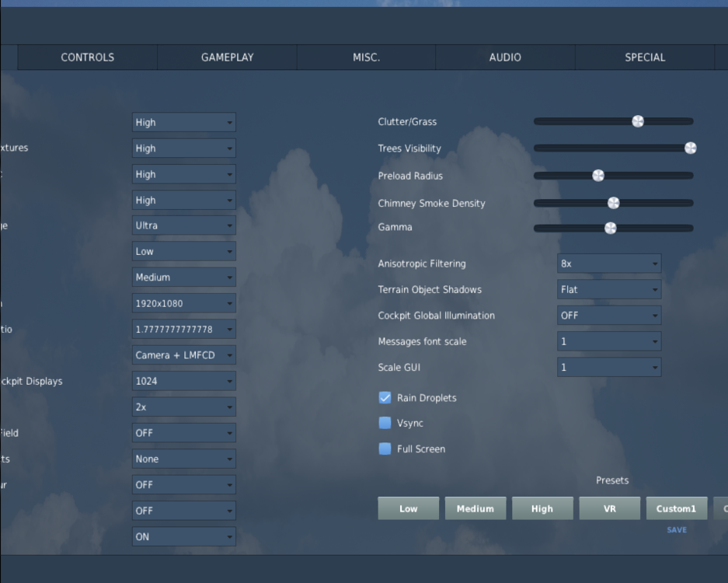
Task: Click the Preload Radius slider handle
Action: click(598, 175)
